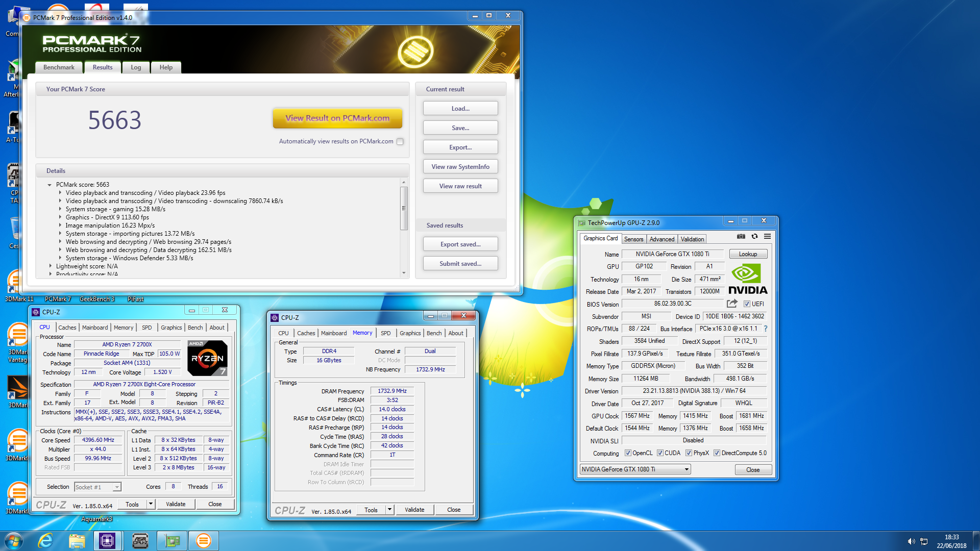Screen dimensions: 980x551
Task: Click the CPU-Z CPU window title icon
Action: pyautogui.click(x=36, y=312)
